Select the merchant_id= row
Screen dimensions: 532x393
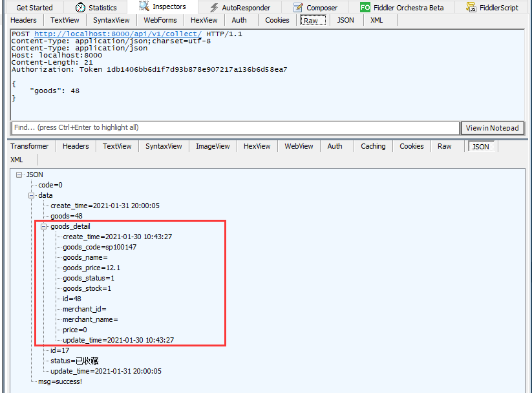click(85, 309)
